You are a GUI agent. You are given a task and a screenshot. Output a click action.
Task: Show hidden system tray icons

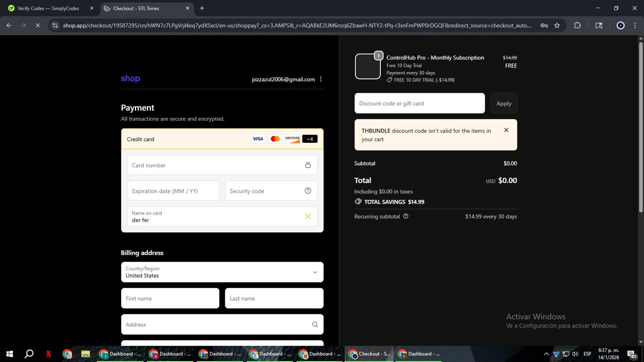pos(546,354)
